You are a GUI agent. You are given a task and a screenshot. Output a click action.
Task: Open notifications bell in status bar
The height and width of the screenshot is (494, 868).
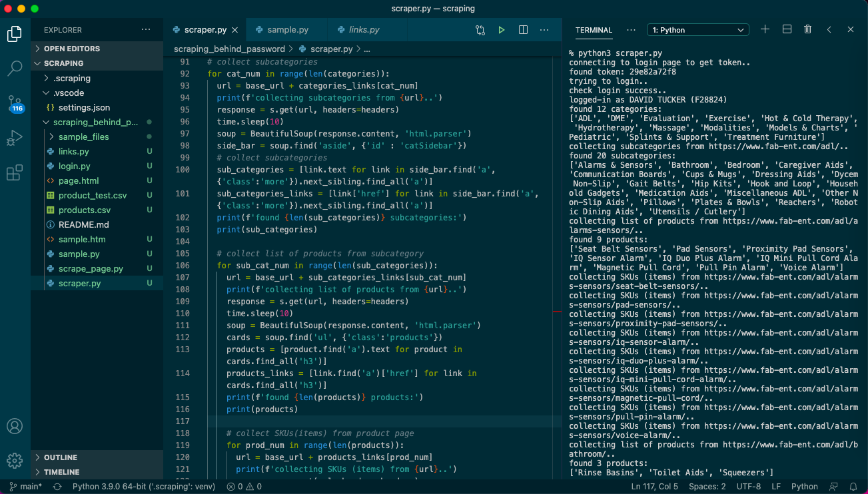tap(853, 487)
